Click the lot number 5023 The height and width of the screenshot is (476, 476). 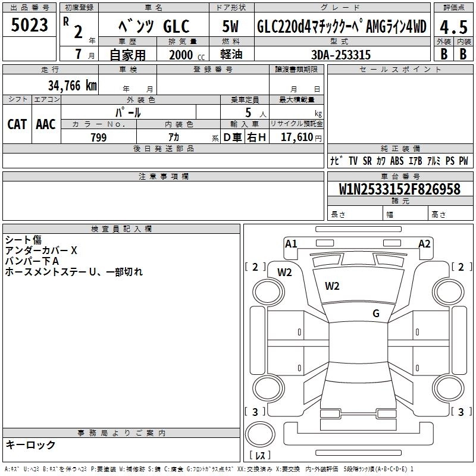[29, 24]
